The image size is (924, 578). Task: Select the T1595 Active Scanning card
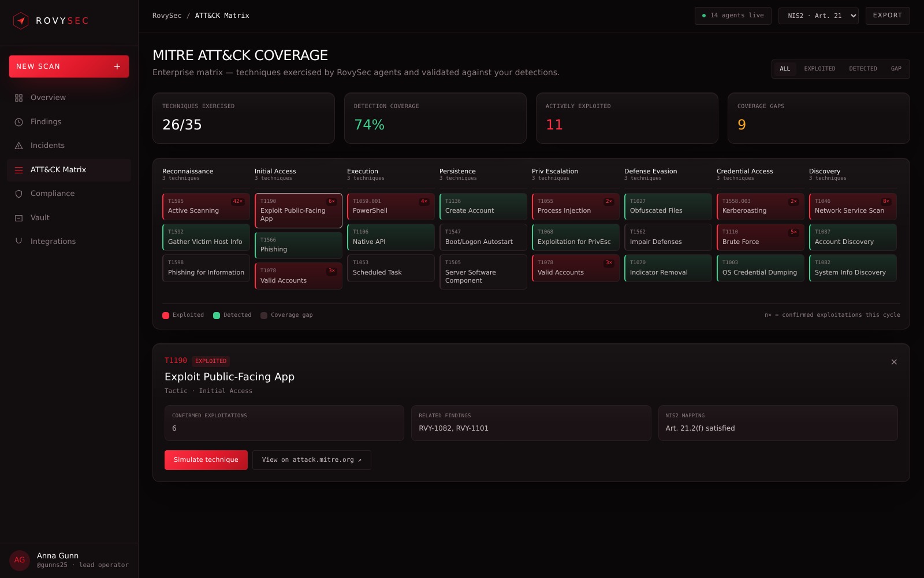pyautogui.click(x=206, y=206)
